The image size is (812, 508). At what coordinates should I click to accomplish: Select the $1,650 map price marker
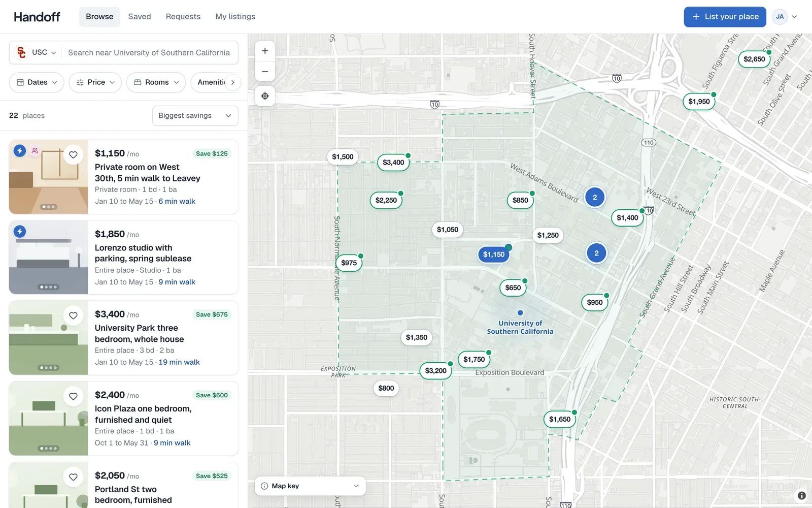[560, 419]
